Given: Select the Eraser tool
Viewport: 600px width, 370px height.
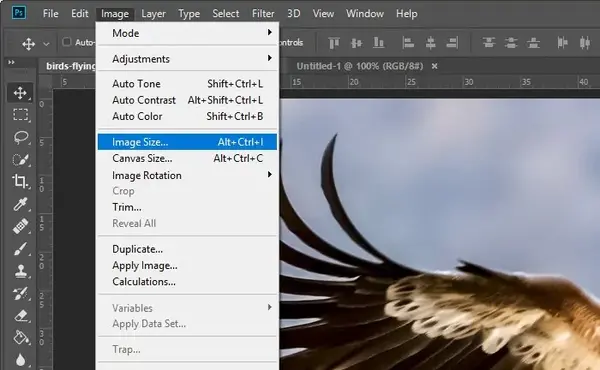Looking at the screenshot, I should pos(20,316).
